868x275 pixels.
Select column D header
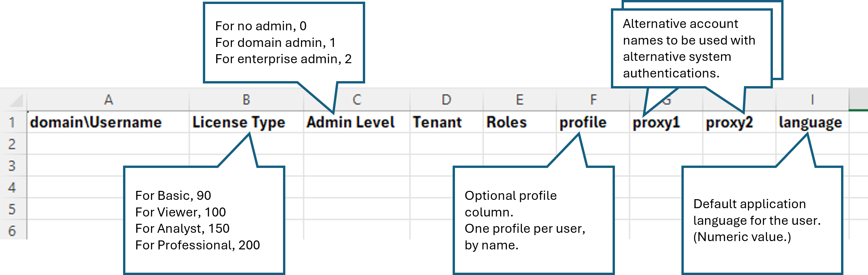coord(446,99)
